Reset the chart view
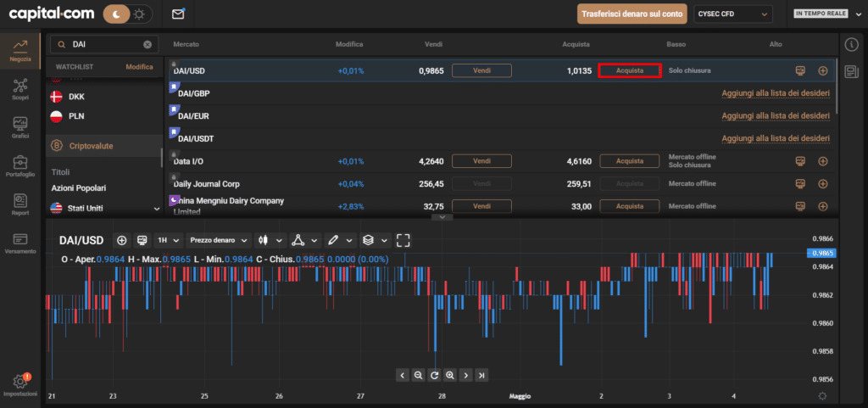The height and width of the screenshot is (408, 868). tap(435, 375)
